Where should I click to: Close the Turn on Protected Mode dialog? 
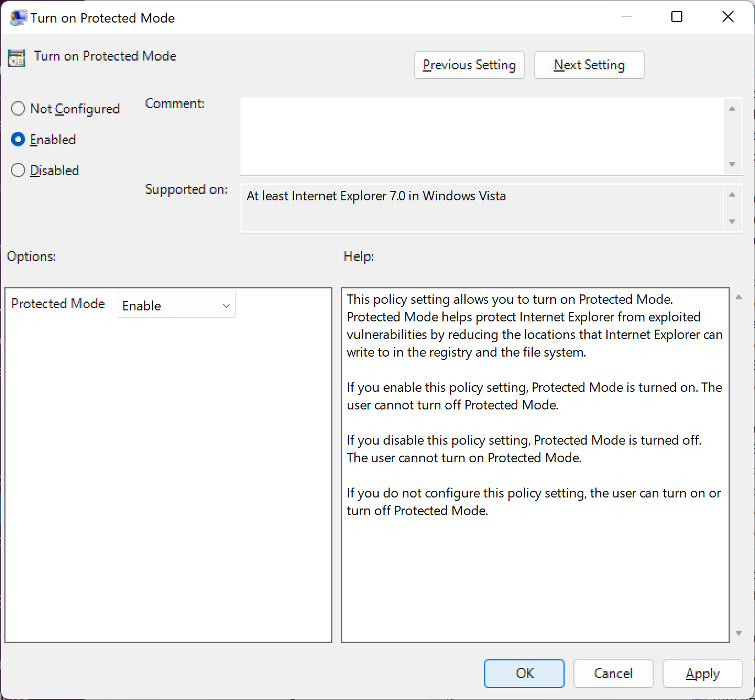[x=728, y=17]
